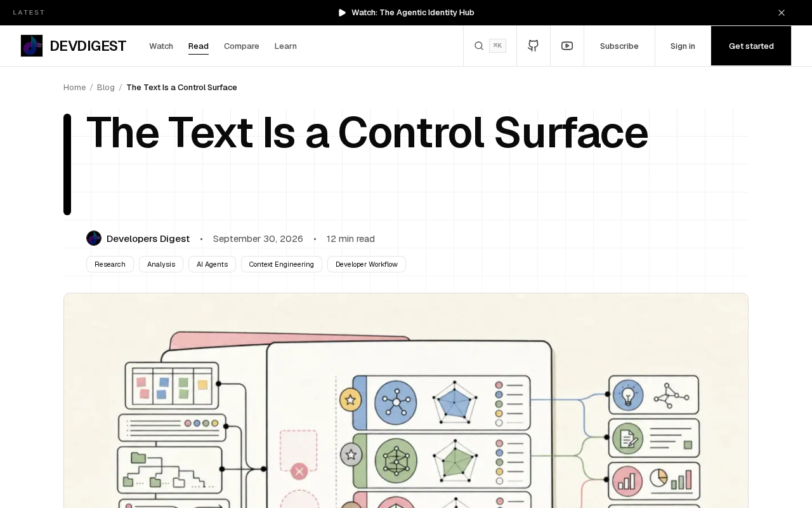Click the 'LATEST' label in the top bar
This screenshot has width=812, height=508.
pos(29,13)
